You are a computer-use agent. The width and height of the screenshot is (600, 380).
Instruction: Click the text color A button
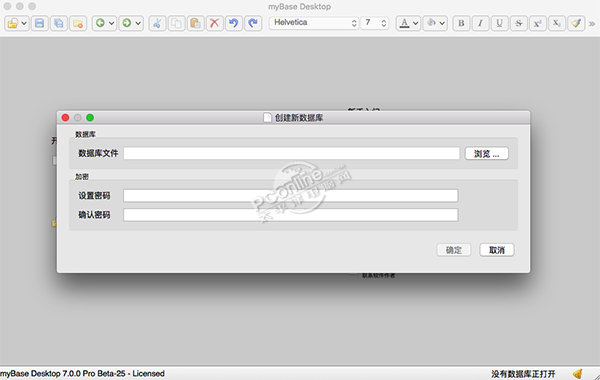click(404, 23)
